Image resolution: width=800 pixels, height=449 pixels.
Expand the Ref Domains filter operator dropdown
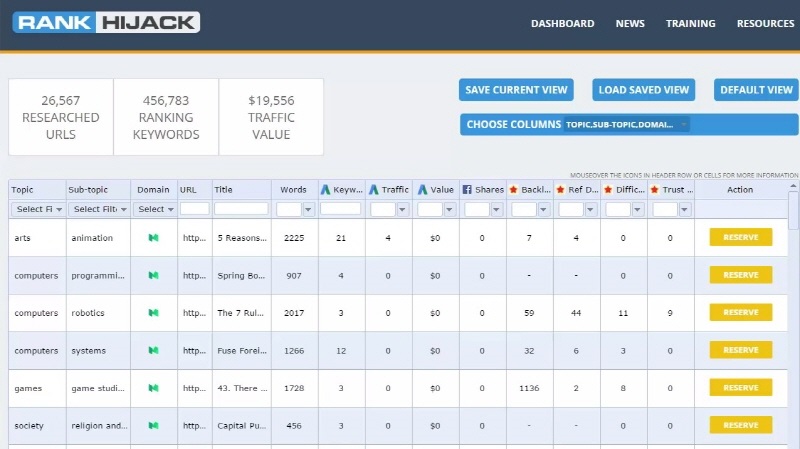[590, 210]
